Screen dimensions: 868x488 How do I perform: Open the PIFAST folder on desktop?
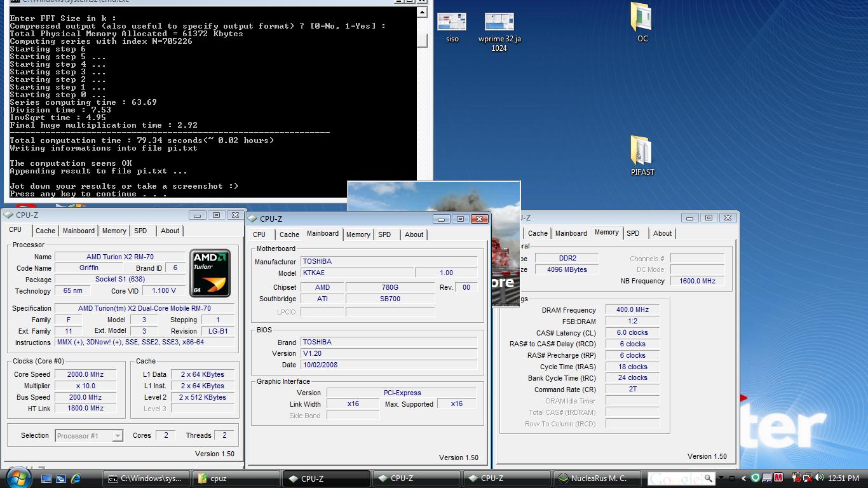tap(642, 156)
